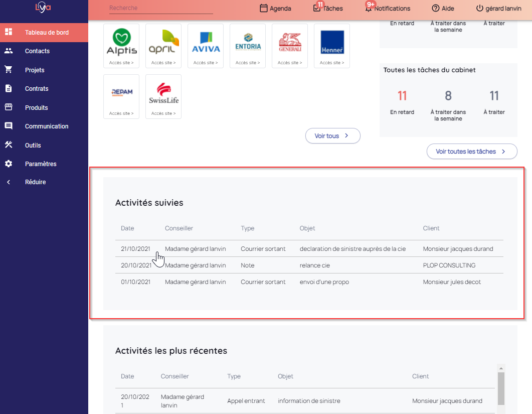Open the gérard lanvin user menu

click(x=498, y=9)
